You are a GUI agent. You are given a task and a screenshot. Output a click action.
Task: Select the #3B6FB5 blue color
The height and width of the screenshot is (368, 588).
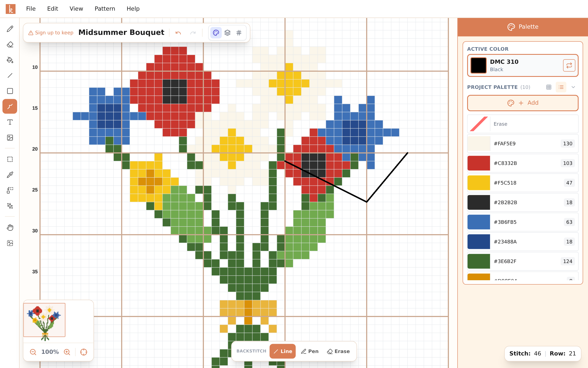pos(523,222)
